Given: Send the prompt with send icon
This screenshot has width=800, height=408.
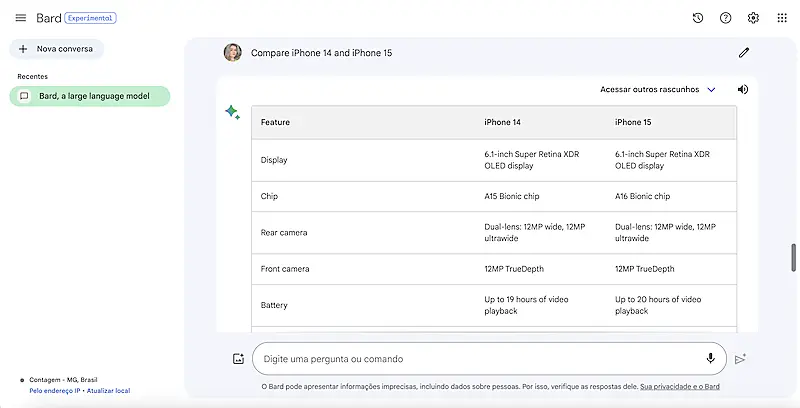Looking at the screenshot, I should click(740, 359).
